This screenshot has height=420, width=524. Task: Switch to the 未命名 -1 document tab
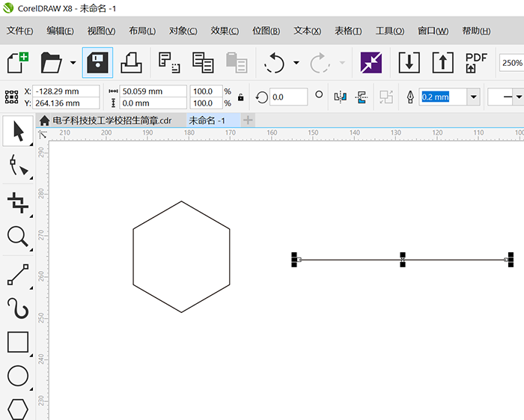pyautogui.click(x=213, y=121)
